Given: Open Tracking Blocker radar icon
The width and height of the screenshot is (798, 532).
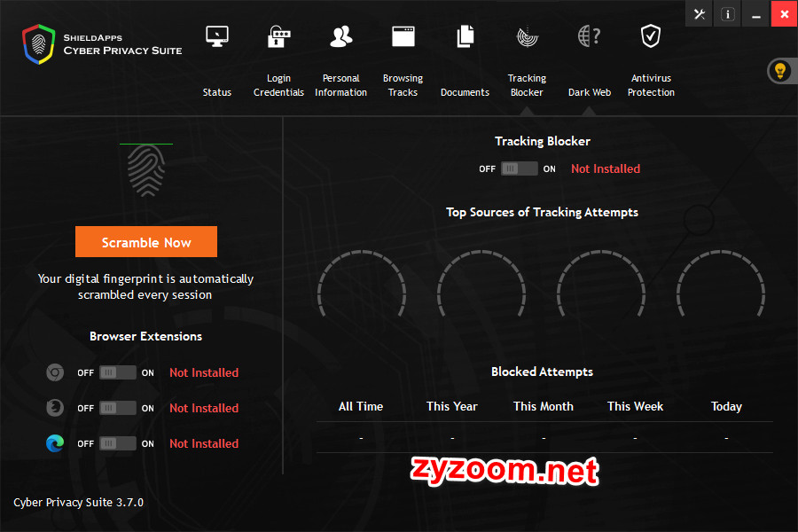Looking at the screenshot, I should tap(528, 36).
